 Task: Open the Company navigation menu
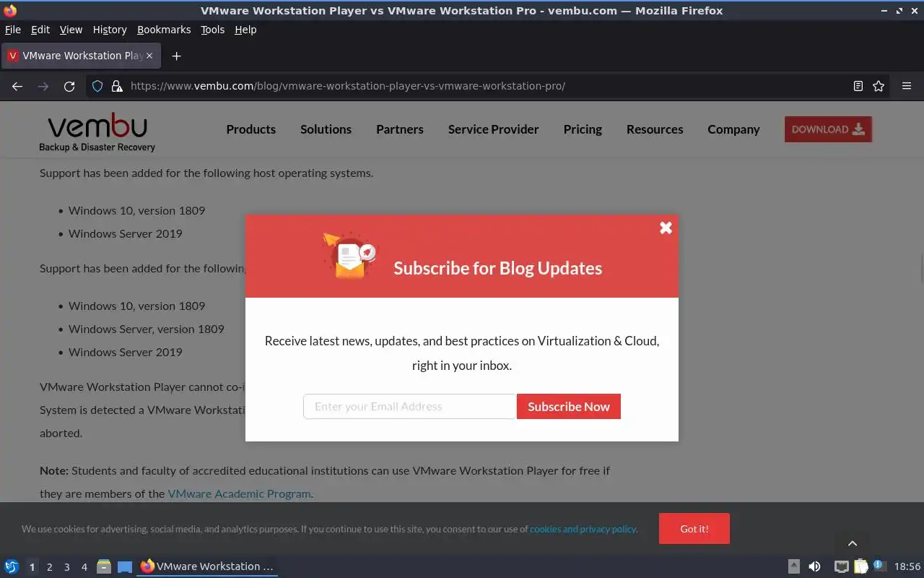coord(733,129)
